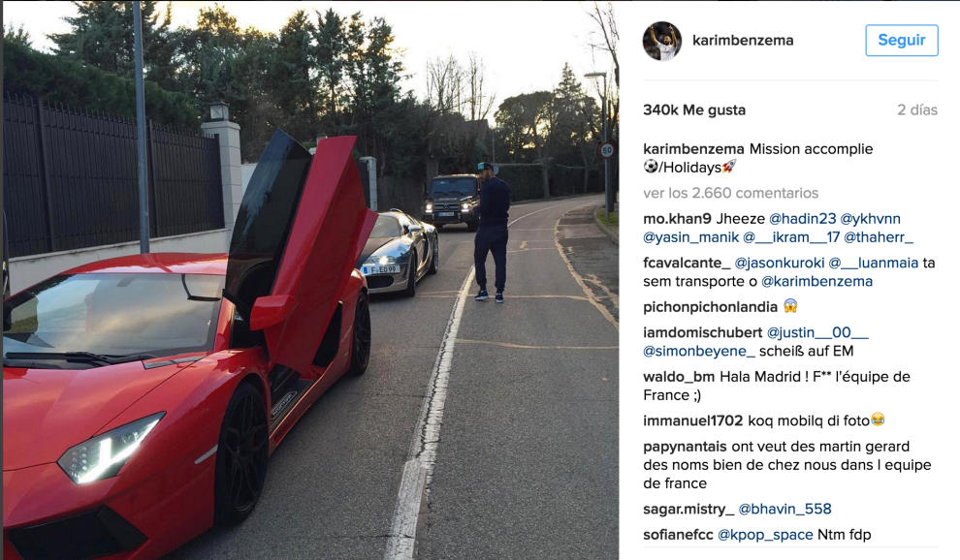Open waldo_bm commenter profile
960x560 pixels.
tap(679, 376)
